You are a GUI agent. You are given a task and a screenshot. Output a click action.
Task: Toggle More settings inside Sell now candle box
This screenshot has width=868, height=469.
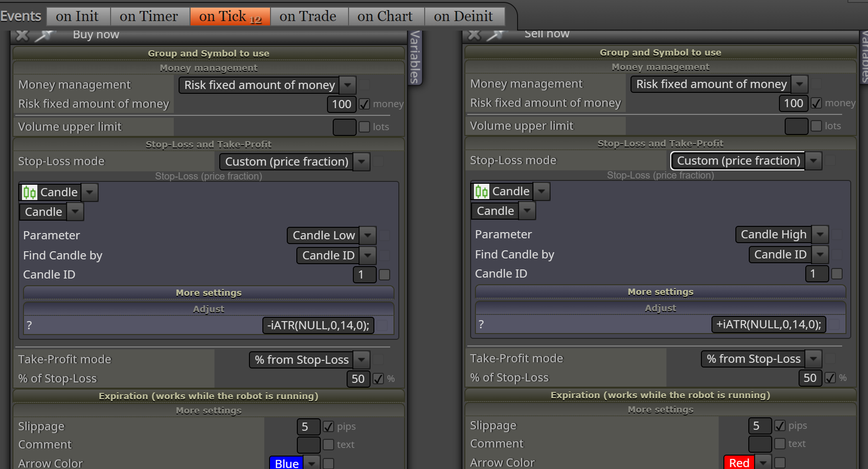(661, 292)
